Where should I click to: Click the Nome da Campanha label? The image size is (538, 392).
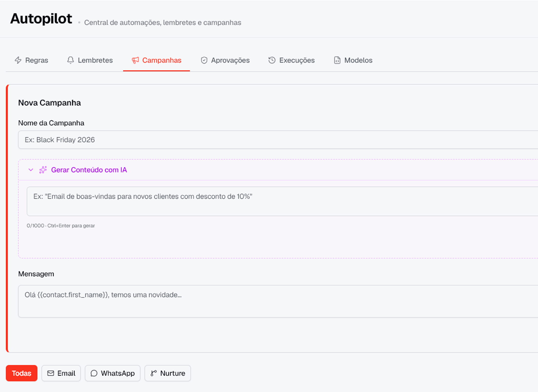(51, 123)
